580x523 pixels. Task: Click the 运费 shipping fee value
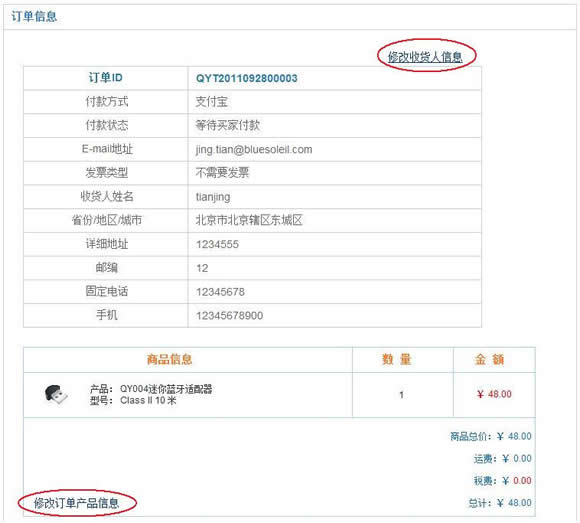517,458
